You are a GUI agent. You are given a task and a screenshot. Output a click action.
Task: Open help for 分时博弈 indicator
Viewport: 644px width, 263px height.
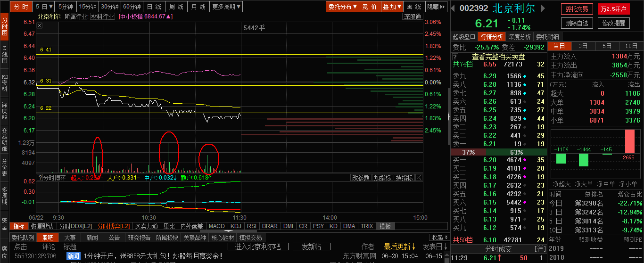click(40, 178)
